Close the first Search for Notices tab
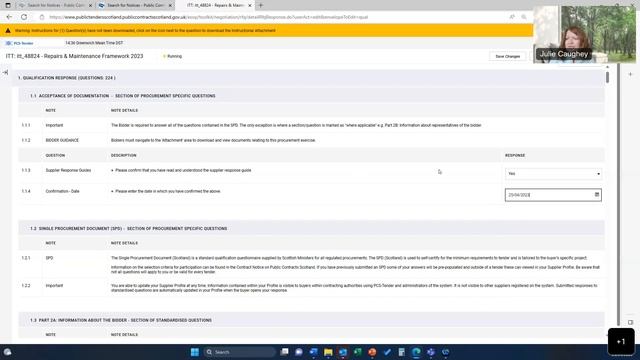Screen dimensions: 640x360 pyautogui.click(x=90, y=5)
